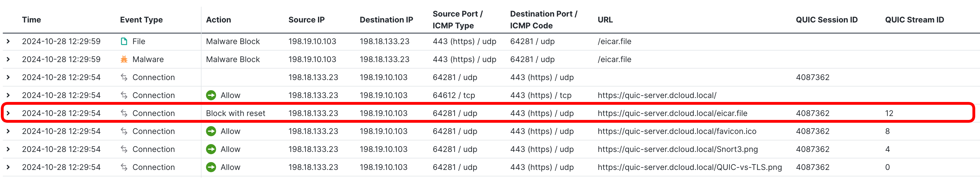Click the Snort3.png URL
Image resolution: width=980 pixels, height=182 pixels.
677,149
